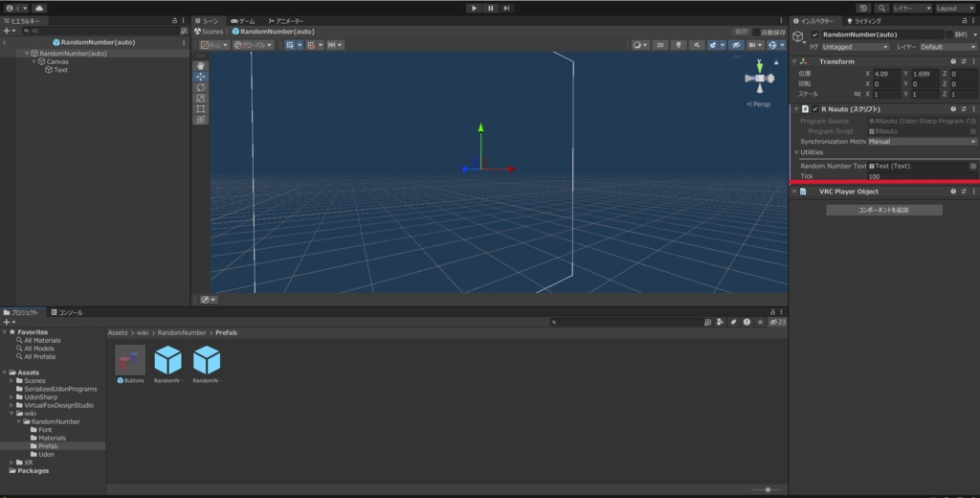Switch to the ゲーム tab
Viewport: 980px width, 498px height.
[x=243, y=21]
